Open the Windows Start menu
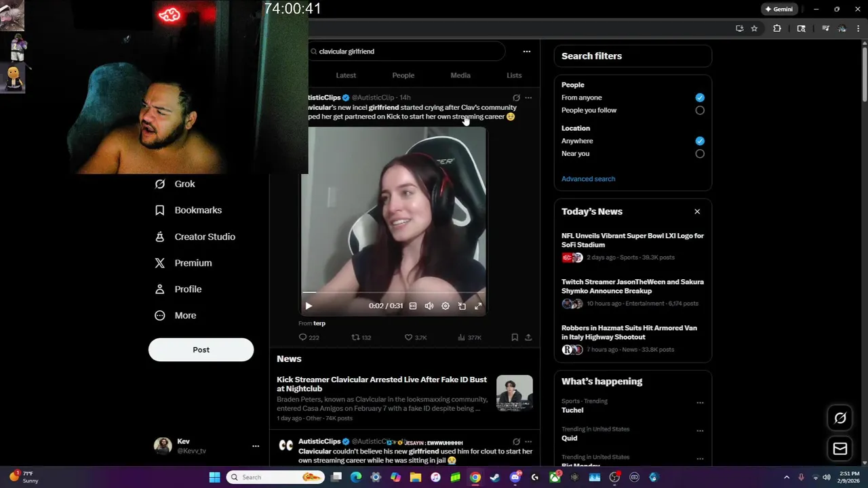The width and height of the screenshot is (868, 488). pos(214,477)
